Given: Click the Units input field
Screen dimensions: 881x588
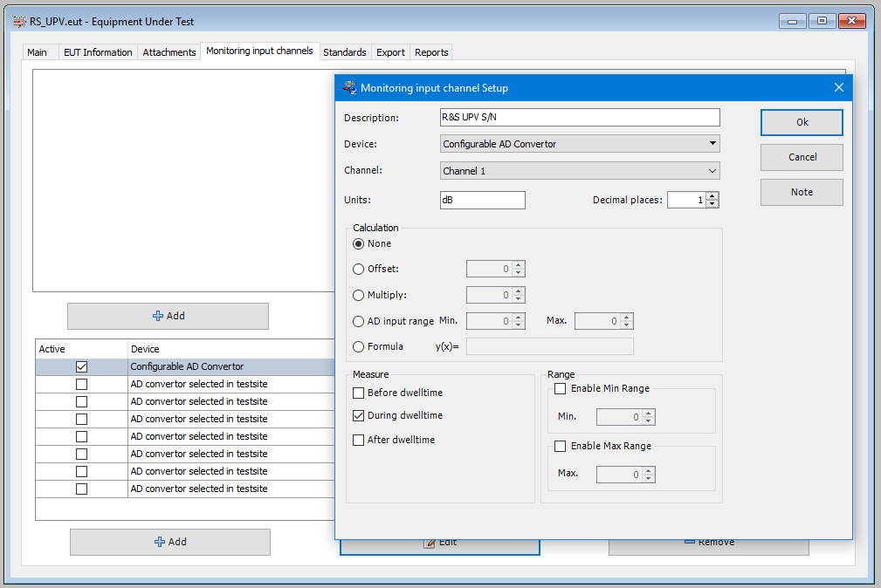Looking at the screenshot, I should 483,200.
